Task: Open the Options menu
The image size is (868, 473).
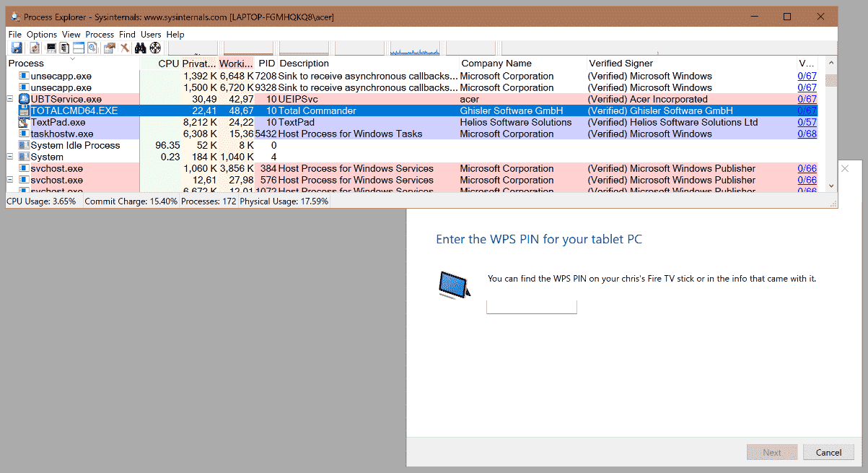Action: pyautogui.click(x=42, y=34)
